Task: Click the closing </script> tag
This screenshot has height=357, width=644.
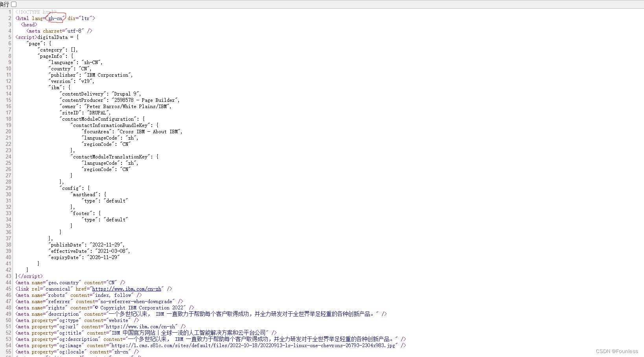Action: pyautogui.click(x=30, y=276)
